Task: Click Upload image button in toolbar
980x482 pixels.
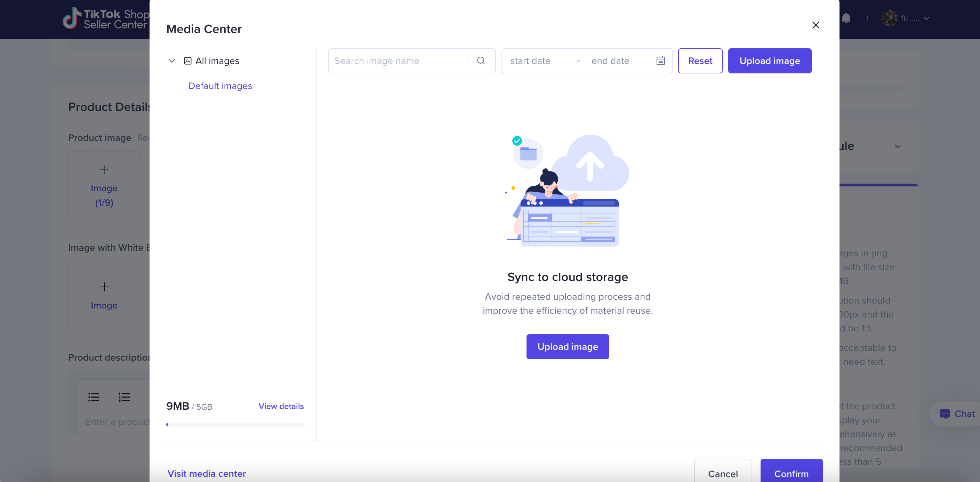Action: coord(770,61)
